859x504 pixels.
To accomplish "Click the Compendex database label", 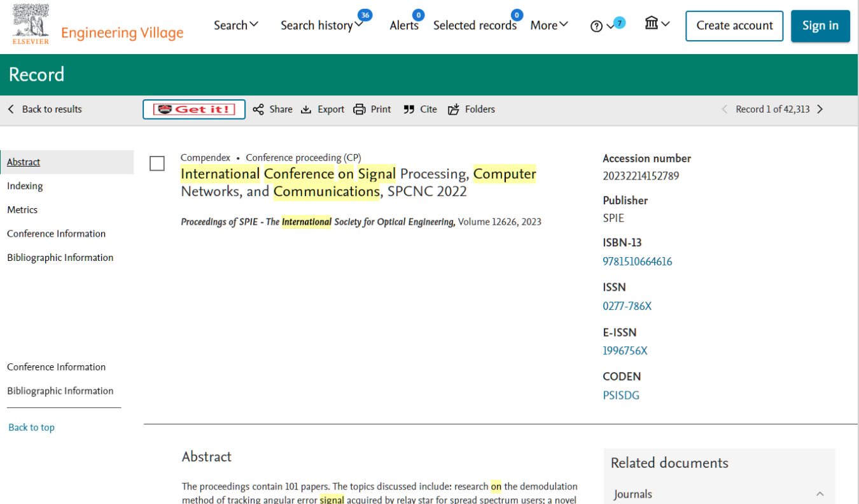I will 206,158.
